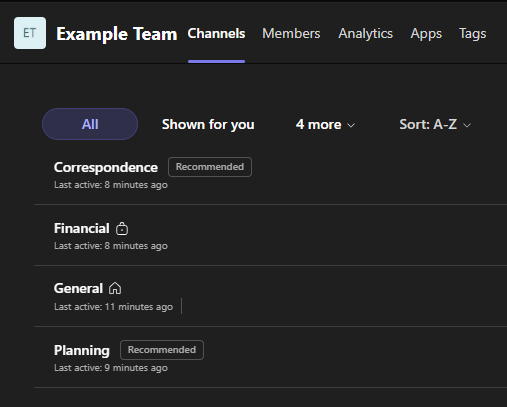The image size is (507, 407).
Task: Click the ET team avatar icon
Action: pos(30,33)
